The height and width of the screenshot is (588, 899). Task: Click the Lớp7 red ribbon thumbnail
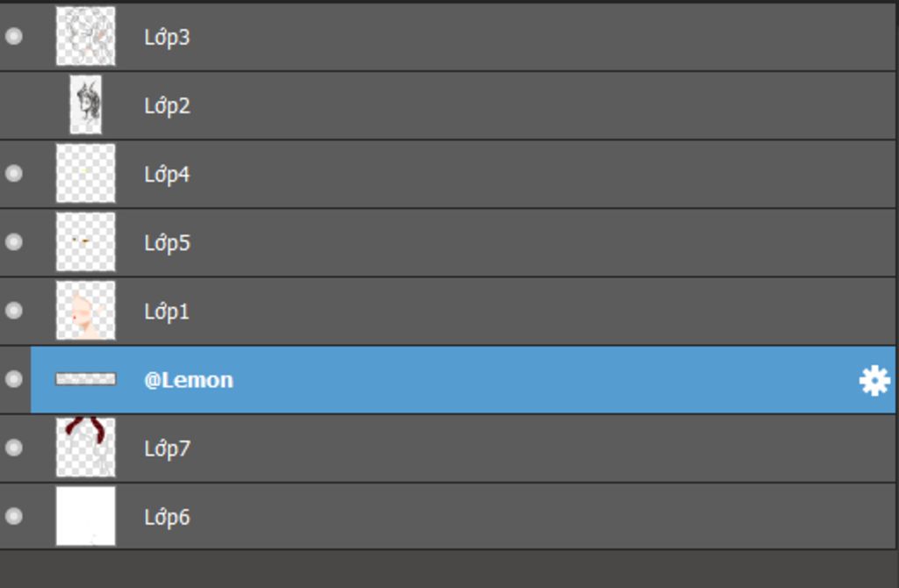point(85,447)
